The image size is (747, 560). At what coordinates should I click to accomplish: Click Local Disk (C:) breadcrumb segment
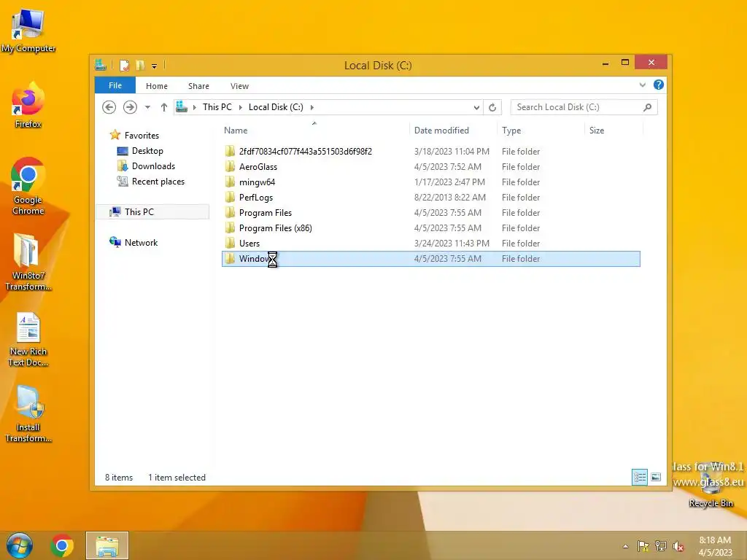276,107
